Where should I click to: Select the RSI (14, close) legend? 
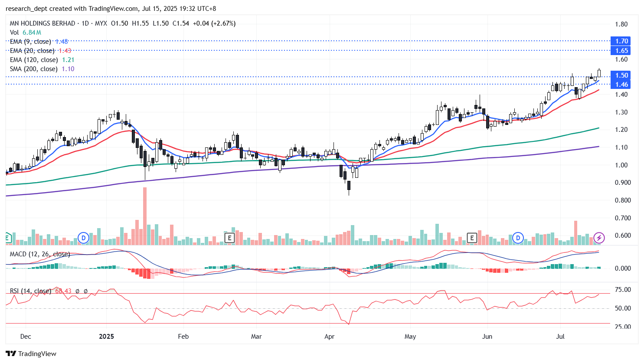(30, 291)
